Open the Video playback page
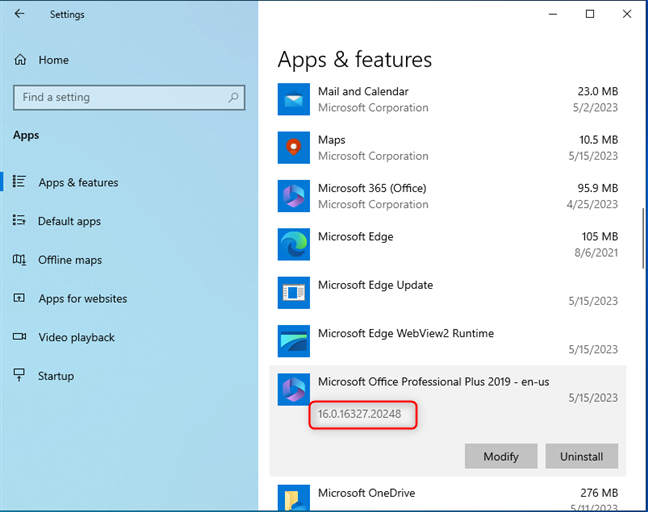Screen dimensions: 648x512 click(x=76, y=337)
